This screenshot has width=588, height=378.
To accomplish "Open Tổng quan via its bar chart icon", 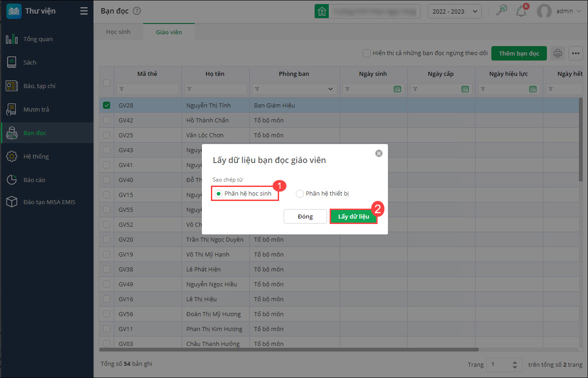I will (x=12, y=39).
